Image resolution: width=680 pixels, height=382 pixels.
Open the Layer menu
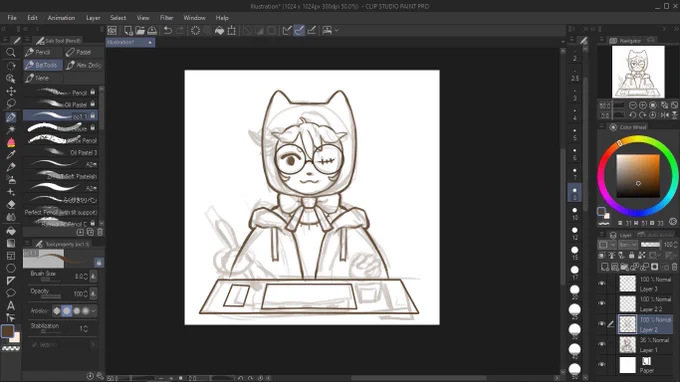pos(93,18)
